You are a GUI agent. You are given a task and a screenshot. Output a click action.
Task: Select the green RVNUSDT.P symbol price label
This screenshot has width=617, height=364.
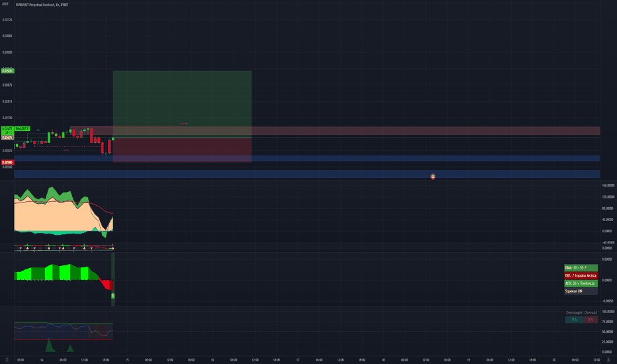coord(22,128)
